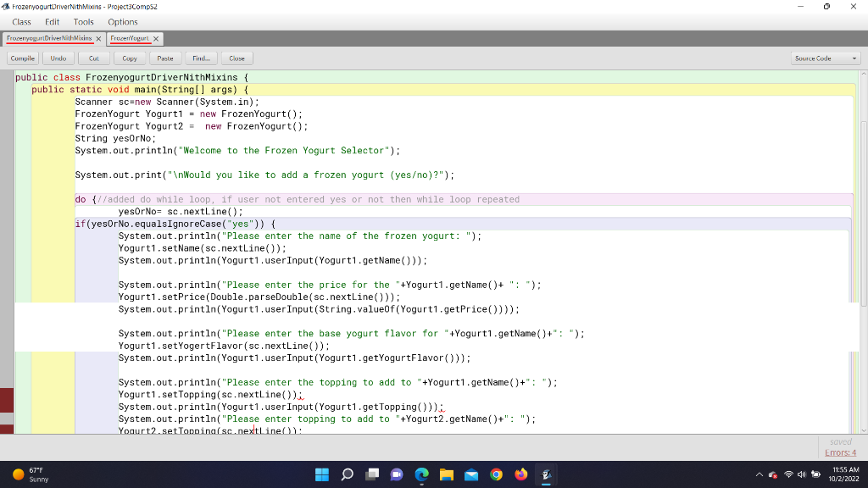Close the FrozenyogurtDriverNithMixins tab
Image resolution: width=868 pixels, height=488 pixels.
tap(98, 39)
